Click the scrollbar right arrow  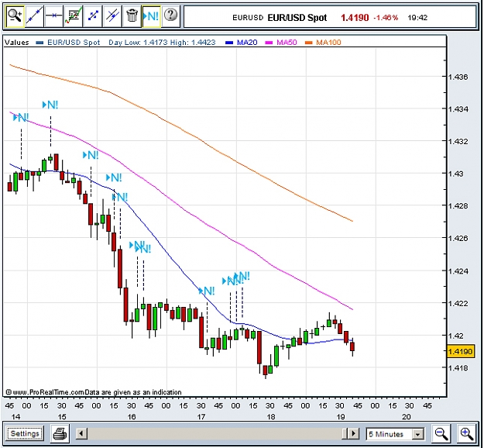pyautogui.click(x=354, y=433)
